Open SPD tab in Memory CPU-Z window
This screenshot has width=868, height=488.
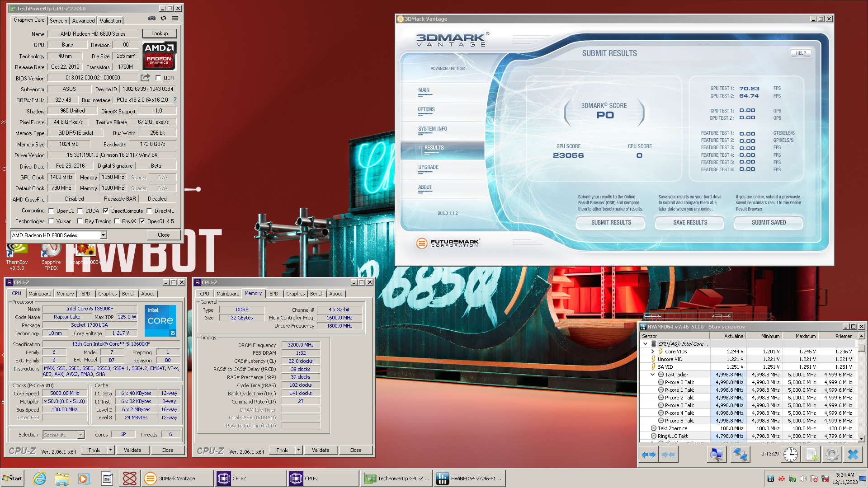click(274, 294)
